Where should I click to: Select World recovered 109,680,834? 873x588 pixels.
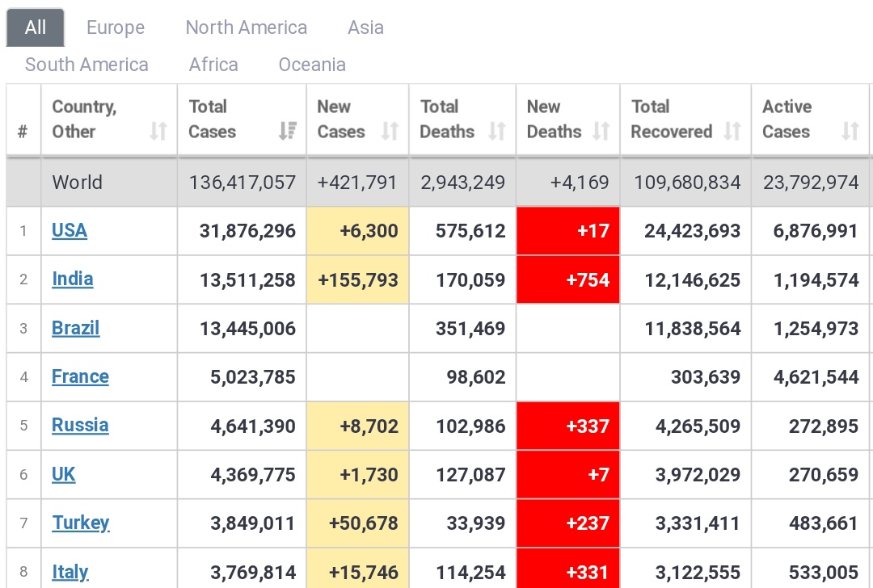tap(687, 182)
